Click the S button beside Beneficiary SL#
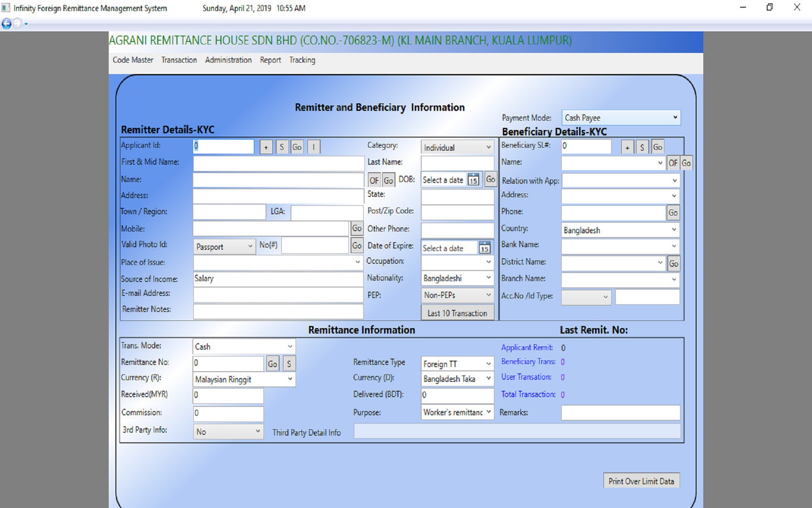This screenshot has height=508, width=812. (x=642, y=147)
